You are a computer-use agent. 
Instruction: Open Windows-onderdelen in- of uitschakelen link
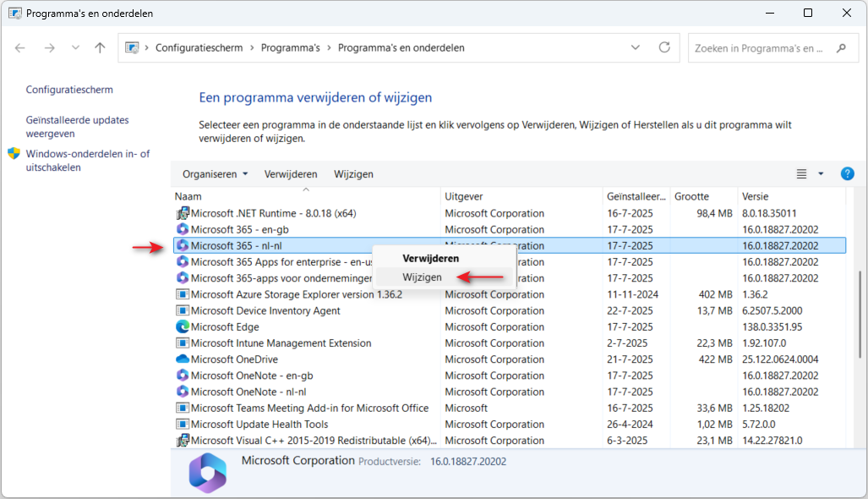tap(88, 161)
